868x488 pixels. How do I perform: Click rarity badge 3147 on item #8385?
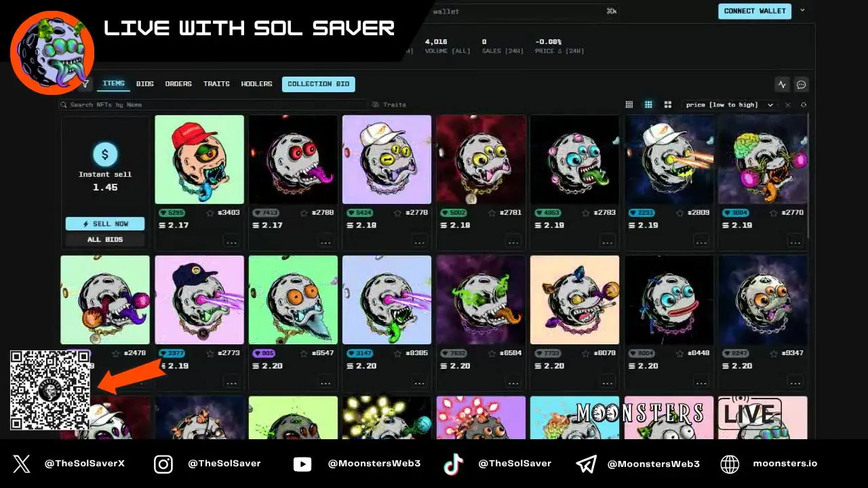359,353
